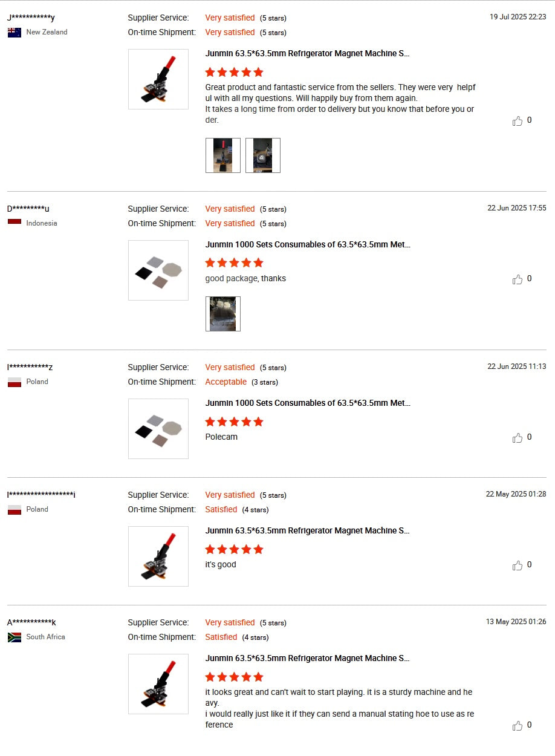Like the 'Polecam' review
Viewport: 555px width, 756px height.
click(518, 438)
